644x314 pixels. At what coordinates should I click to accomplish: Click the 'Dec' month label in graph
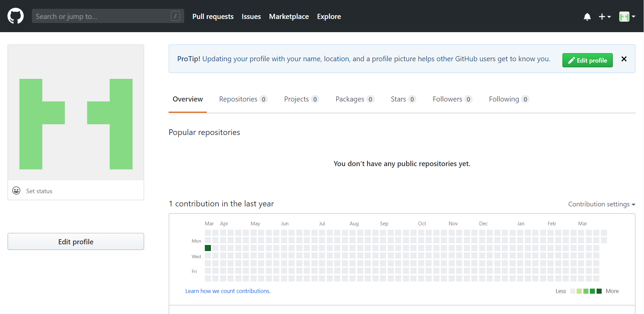483,224
